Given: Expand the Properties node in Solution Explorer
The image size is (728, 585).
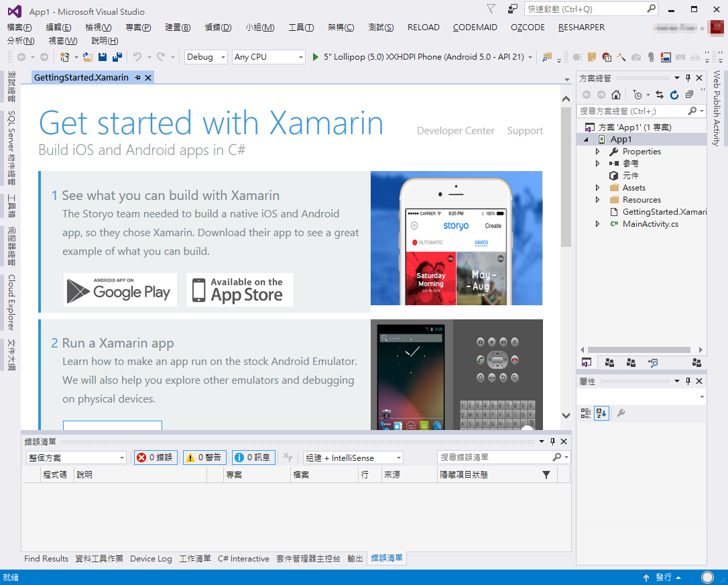Looking at the screenshot, I should click(597, 152).
